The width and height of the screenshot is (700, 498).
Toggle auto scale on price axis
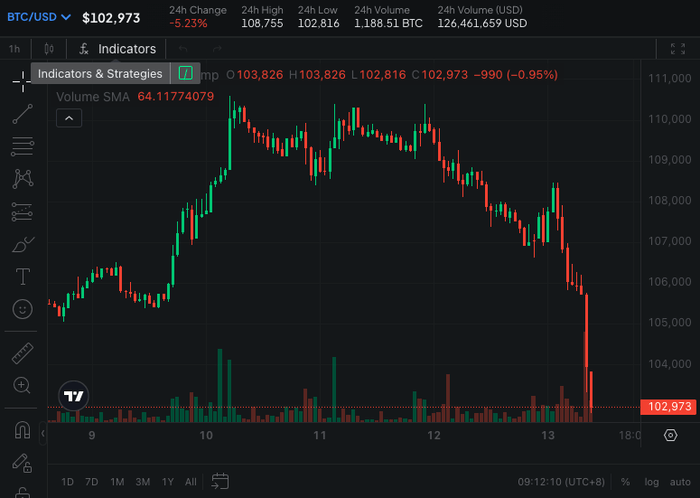click(x=680, y=481)
